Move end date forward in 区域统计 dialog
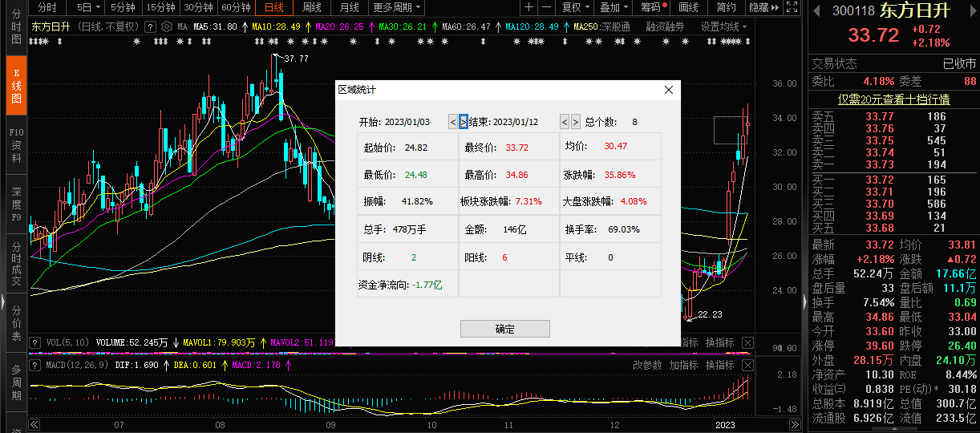 [575, 122]
